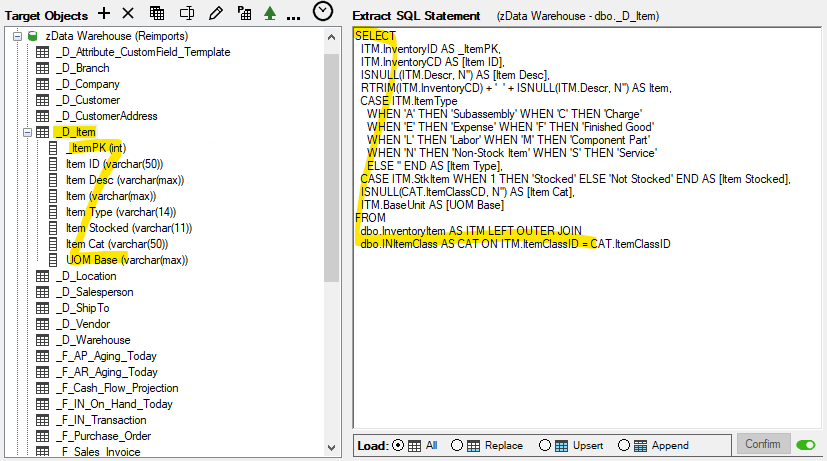Click the X delete icon in toolbar
The height and width of the screenshot is (461, 827).
point(128,13)
